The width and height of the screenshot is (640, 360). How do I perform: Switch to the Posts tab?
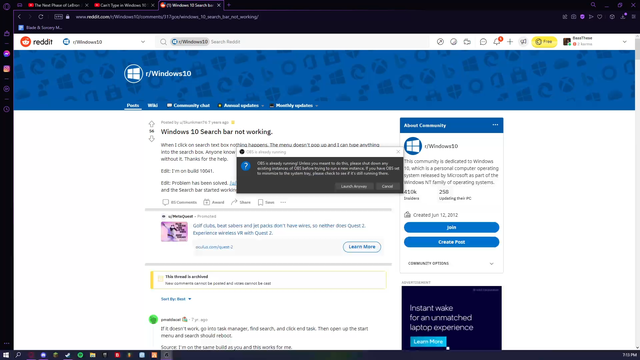(133, 105)
